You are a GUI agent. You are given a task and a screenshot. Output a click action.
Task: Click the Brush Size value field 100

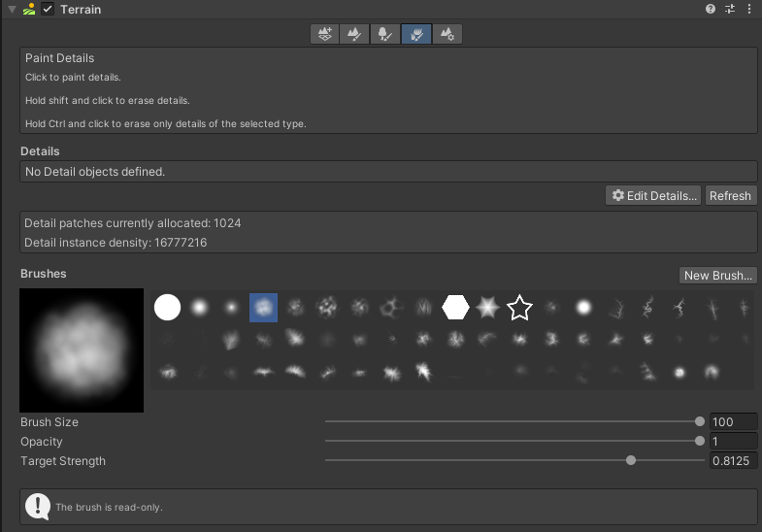point(733,421)
